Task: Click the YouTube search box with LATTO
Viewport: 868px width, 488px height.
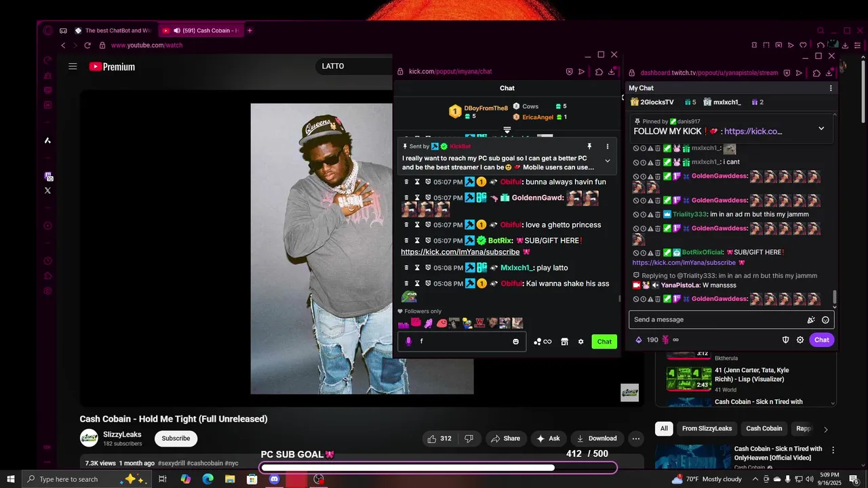Action: point(354,66)
